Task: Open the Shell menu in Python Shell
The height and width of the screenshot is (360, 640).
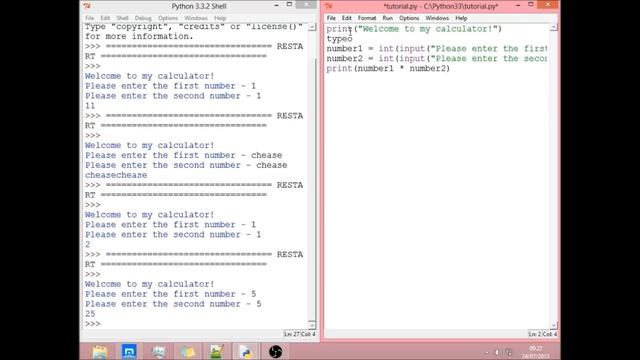Action: (122, 18)
